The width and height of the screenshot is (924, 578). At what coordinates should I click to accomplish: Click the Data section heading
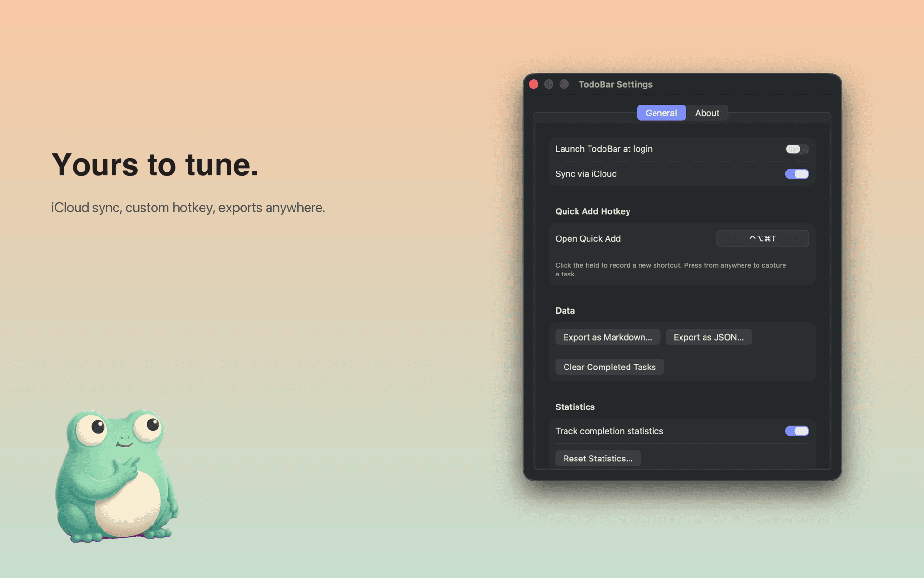tap(565, 311)
